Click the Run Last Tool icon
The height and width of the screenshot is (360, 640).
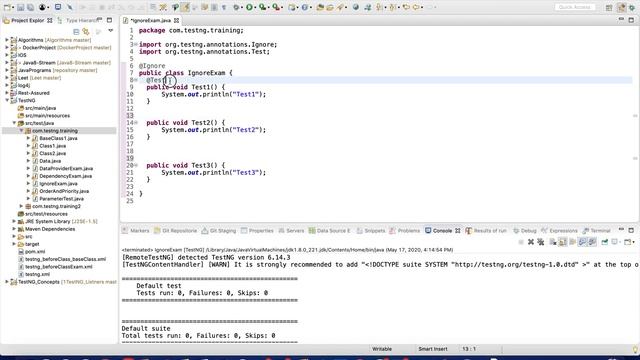click(276, 7)
